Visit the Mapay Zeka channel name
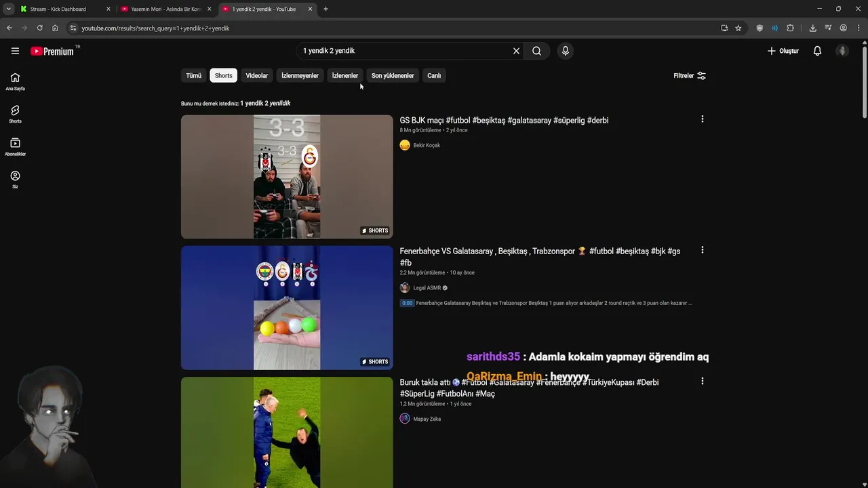868x488 pixels. coord(427,419)
